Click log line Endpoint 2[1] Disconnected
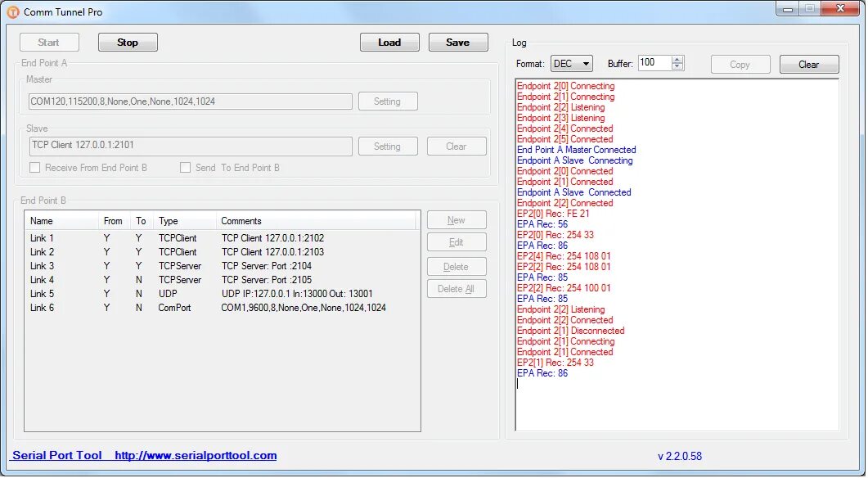Image resolution: width=868 pixels, height=478 pixels. pyautogui.click(x=571, y=331)
